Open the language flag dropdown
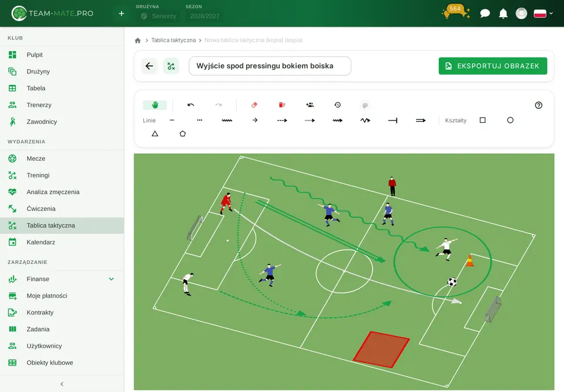The width and height of the screenshot is (564, 392). point(543,14)
